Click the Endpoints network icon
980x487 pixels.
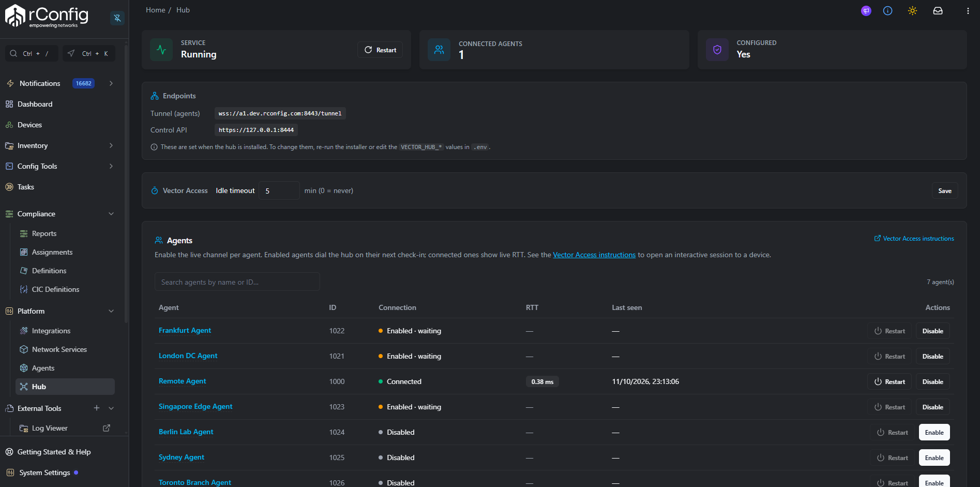pos(155,96)
